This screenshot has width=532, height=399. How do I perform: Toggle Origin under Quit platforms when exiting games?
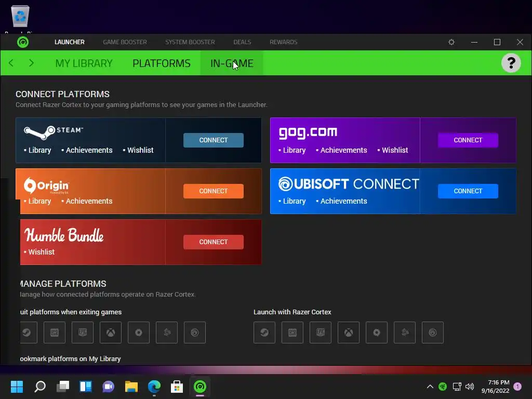point(138,332)
